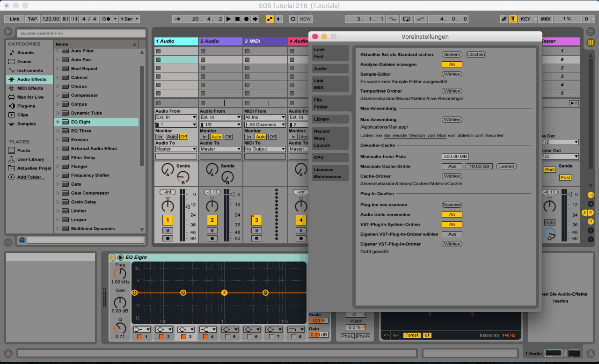
Task: Click Scannen to rescan plug-ins
Action: pos(452,205)
